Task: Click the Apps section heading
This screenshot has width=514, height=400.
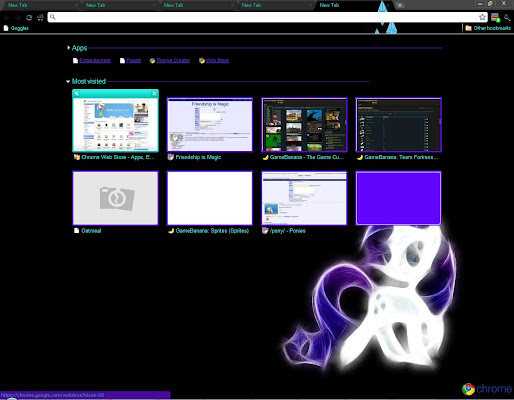Action: [x=79, y=48]
